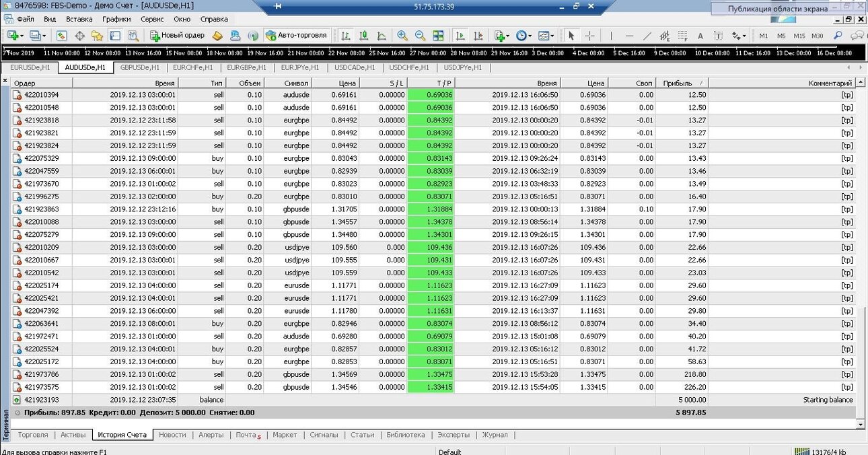The height and width of the screenshot is (455, 868).
Task: Select order number 421973786
Action: click(42, 374)
